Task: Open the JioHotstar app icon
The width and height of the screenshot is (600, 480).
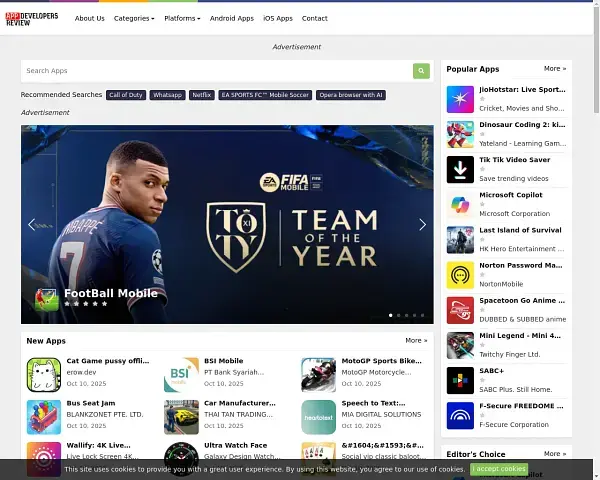Action: [460, 99]
